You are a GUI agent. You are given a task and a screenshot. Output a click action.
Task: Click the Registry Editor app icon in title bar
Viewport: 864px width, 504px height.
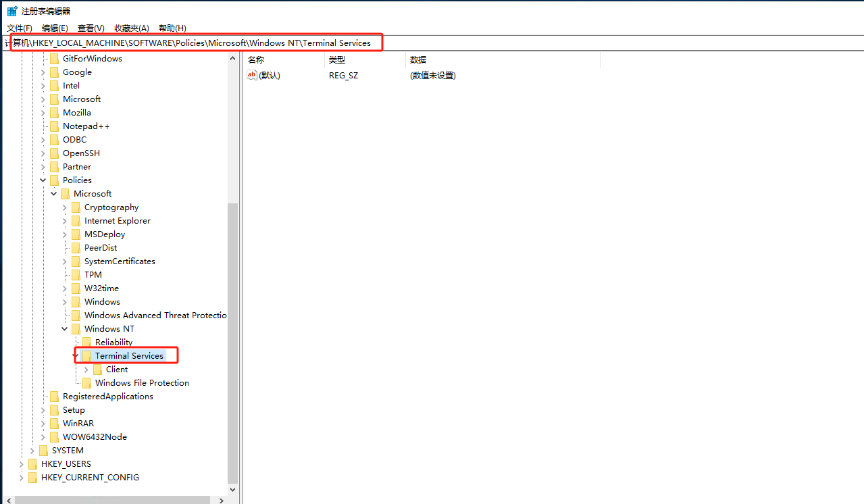[12, 11]
